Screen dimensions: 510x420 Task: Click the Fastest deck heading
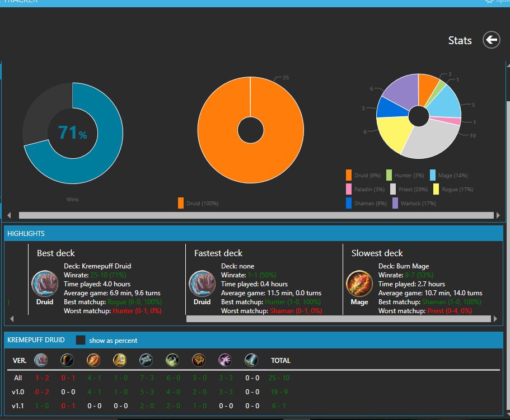click(x=218, y=253)
